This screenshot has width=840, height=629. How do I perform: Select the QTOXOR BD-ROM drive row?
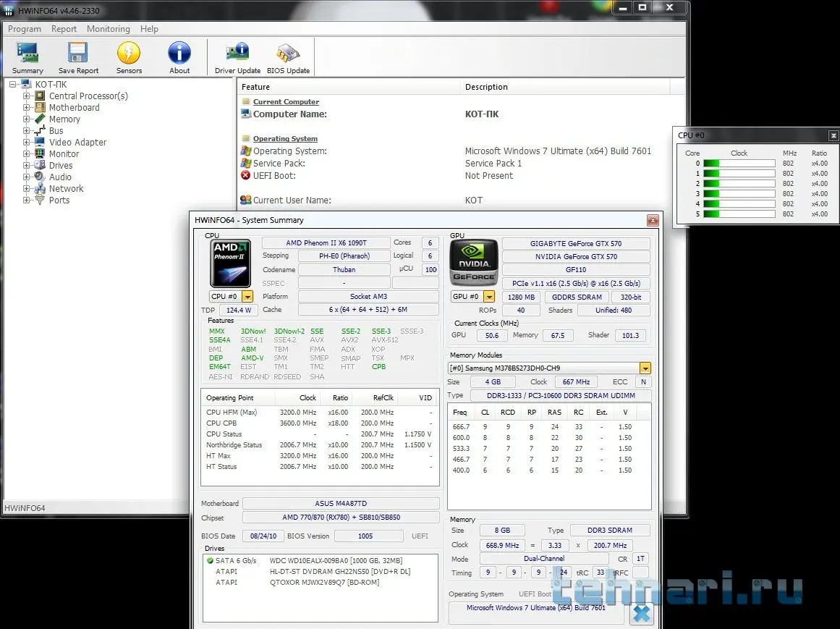[x=321, y=583]
